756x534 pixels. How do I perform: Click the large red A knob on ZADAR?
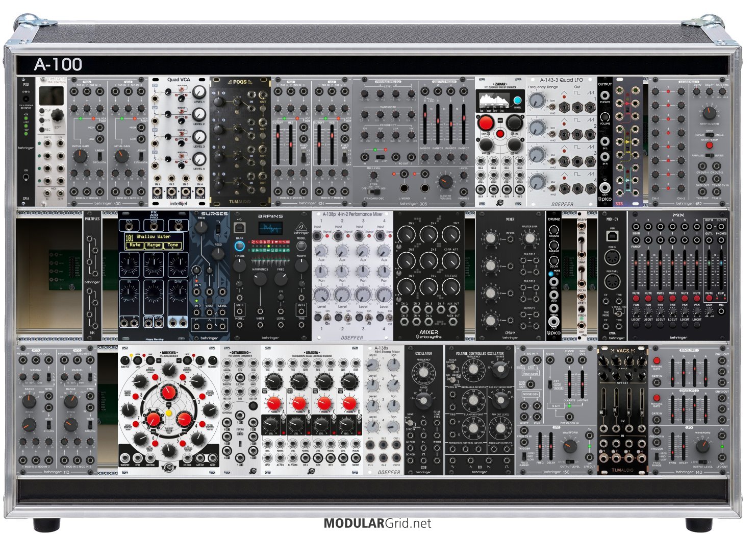pos(485,123)
